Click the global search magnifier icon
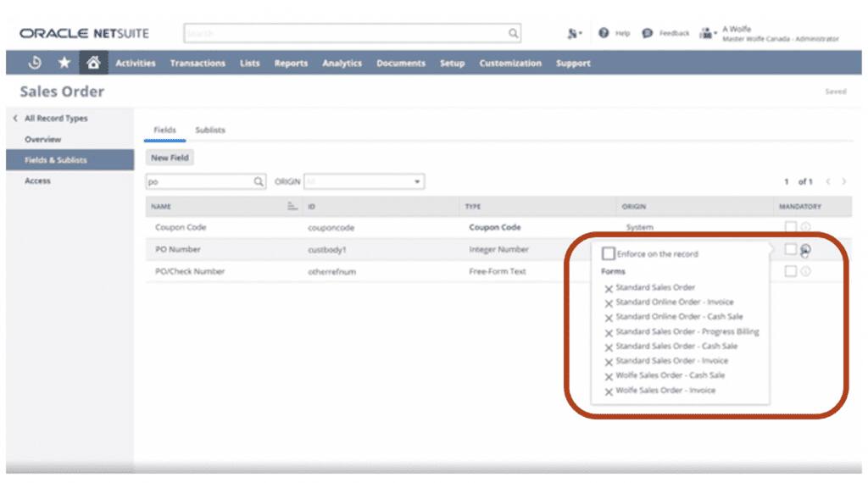Image resolution: width=868 pixels, height=483 pixels. (513, 34)
